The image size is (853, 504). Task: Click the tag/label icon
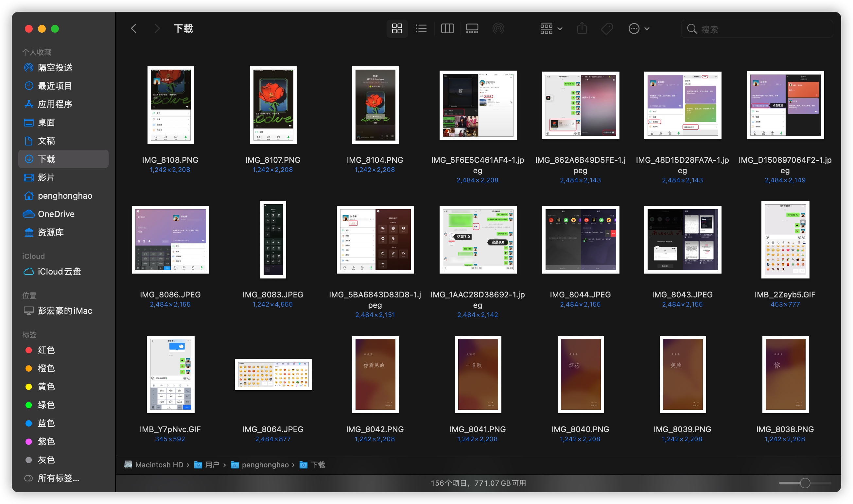607,28
